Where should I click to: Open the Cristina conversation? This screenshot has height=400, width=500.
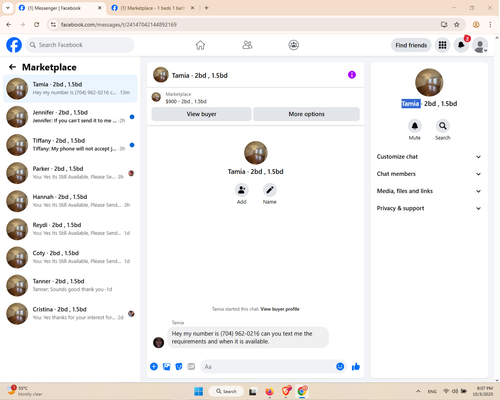(70, 313)
